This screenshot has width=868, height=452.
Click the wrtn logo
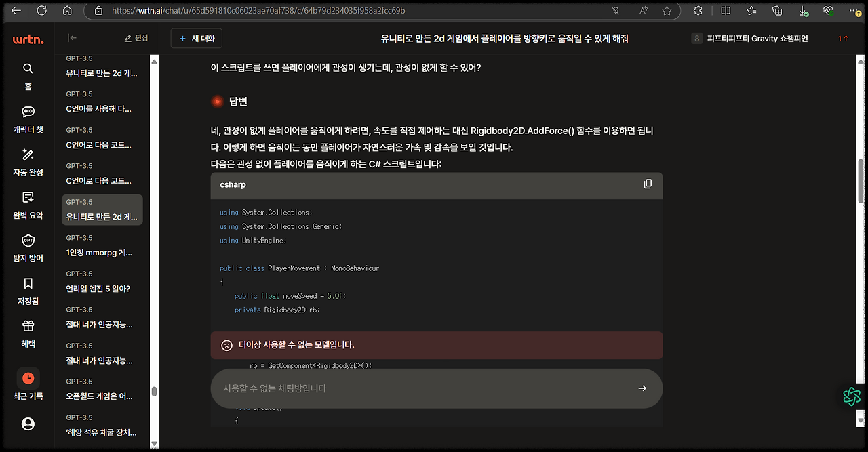27,39
